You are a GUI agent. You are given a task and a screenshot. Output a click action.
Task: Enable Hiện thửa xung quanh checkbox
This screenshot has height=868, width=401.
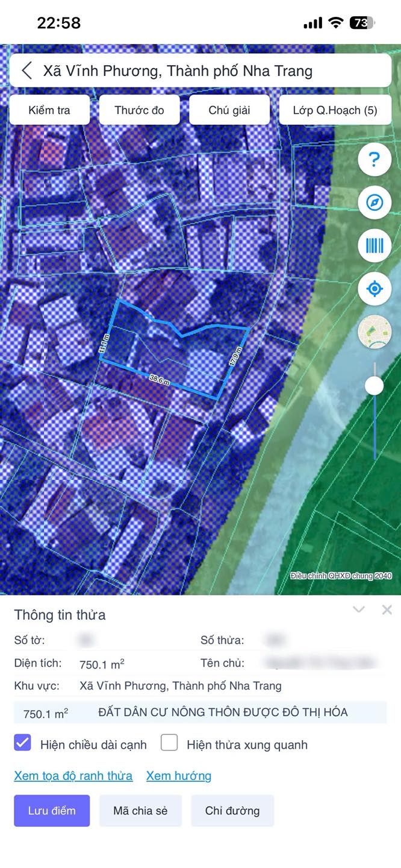point(169,743)
